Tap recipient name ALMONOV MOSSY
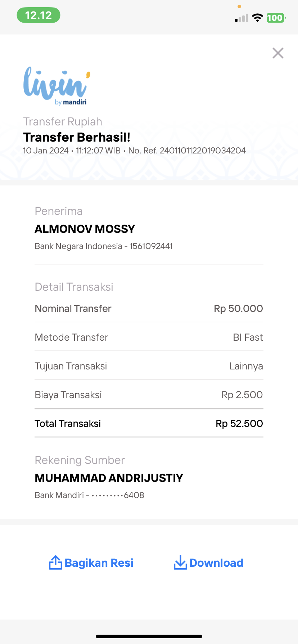 tap(85, 229)
